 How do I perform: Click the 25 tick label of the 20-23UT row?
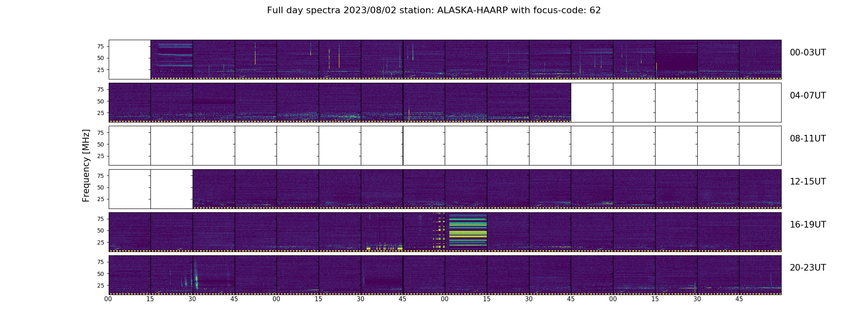click(x=100, y=285)
